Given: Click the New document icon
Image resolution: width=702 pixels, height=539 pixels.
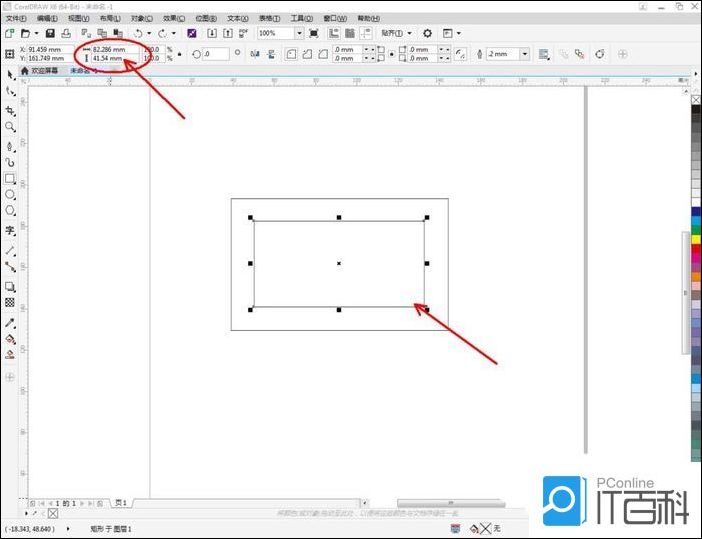Looking at the screenshot, I should click(9, 33).
